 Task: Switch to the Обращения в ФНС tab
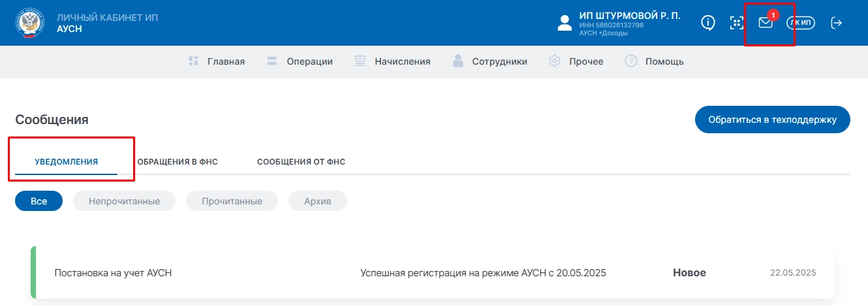(x=178, y=162)
